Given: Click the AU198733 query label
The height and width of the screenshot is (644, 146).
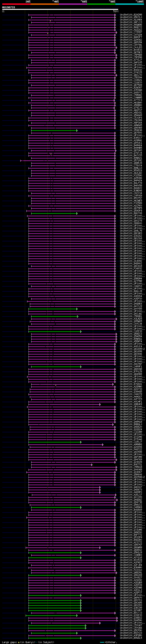Looking at the screenshot, I should coord(8,8).
